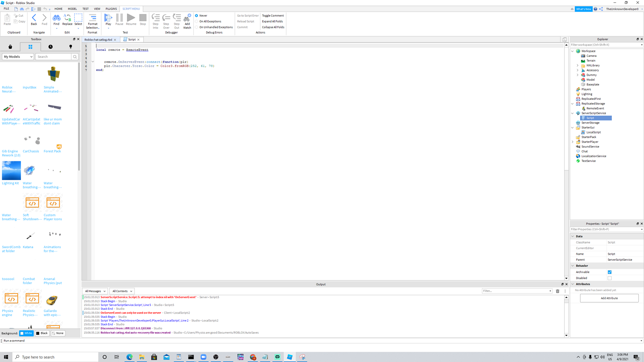Click the Add Attribute button
This screenshot has width=644, height=362.
pyautogui.click(x=609, y=298)
